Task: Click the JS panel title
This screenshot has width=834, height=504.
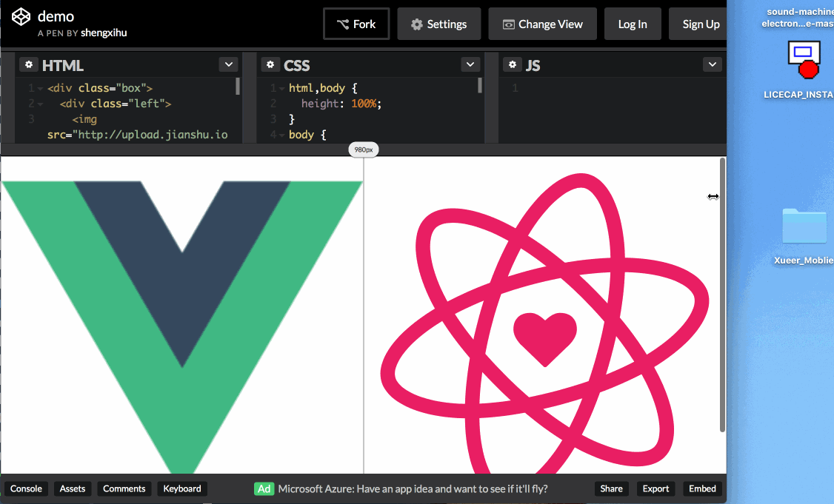Action: tap(533, 65)
